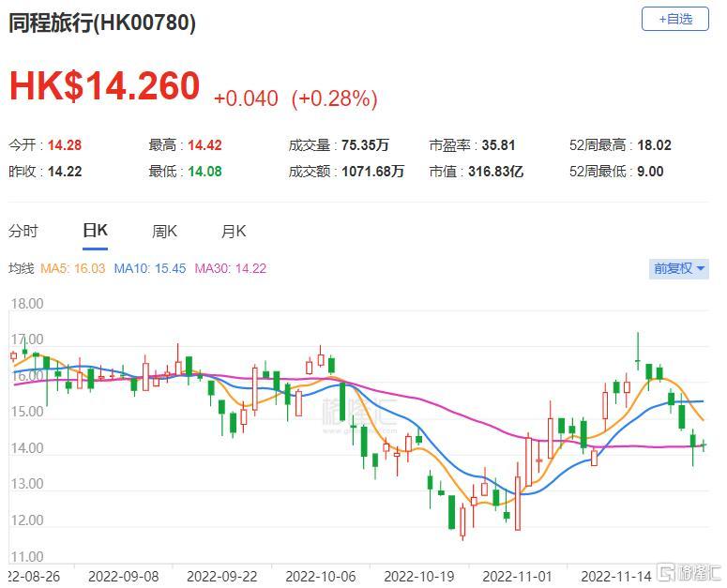Click the 2022-10-06 date axis label
727x588 pixels.
321,577
